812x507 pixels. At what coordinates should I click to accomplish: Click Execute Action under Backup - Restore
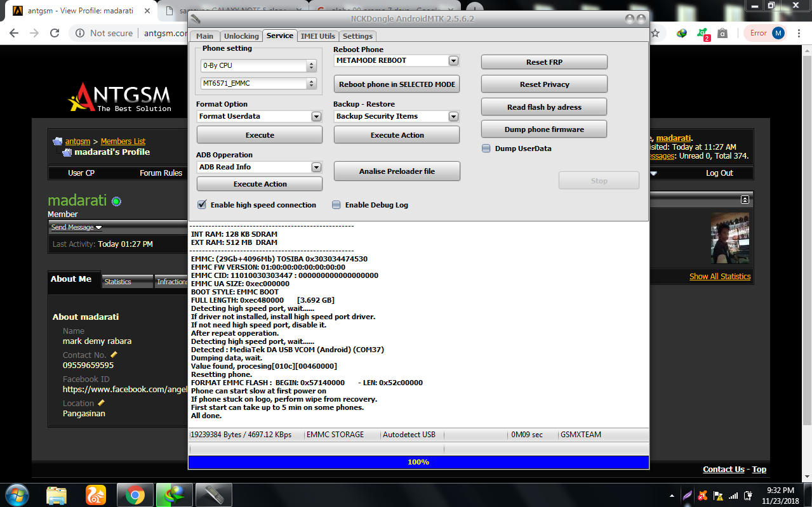pos(397,135)
